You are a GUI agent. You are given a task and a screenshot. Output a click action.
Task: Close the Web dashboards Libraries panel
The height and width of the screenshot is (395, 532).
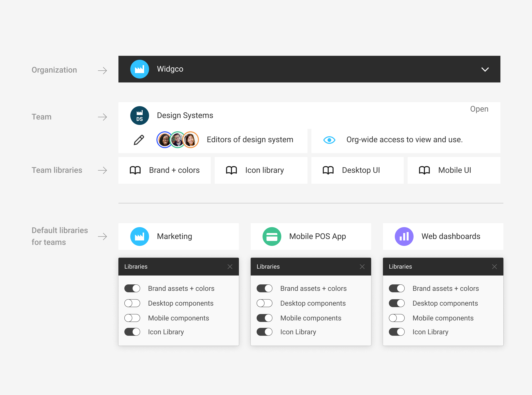[x=494, y=267]
